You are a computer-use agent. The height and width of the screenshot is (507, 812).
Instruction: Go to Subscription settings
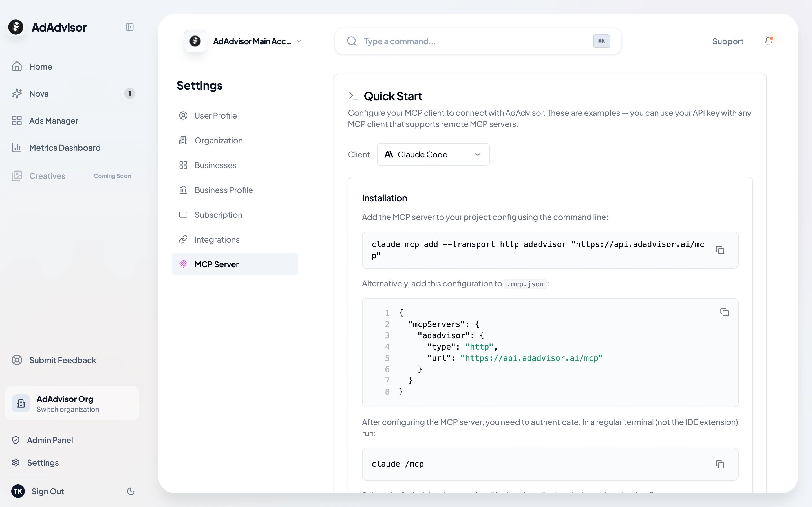point(218,215)
